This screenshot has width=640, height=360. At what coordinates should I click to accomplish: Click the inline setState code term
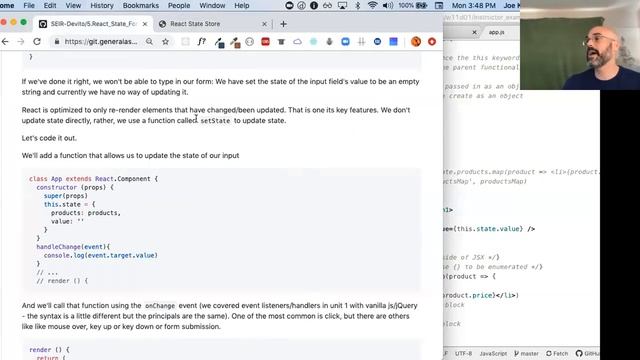click(x=215, y=121)
